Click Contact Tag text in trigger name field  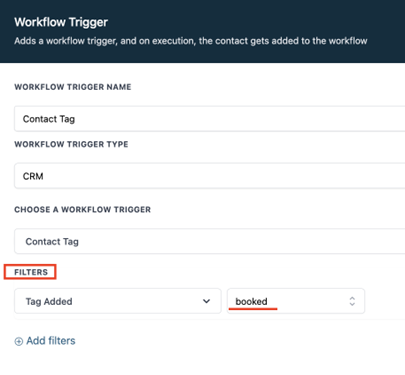(x=49, y=119)
